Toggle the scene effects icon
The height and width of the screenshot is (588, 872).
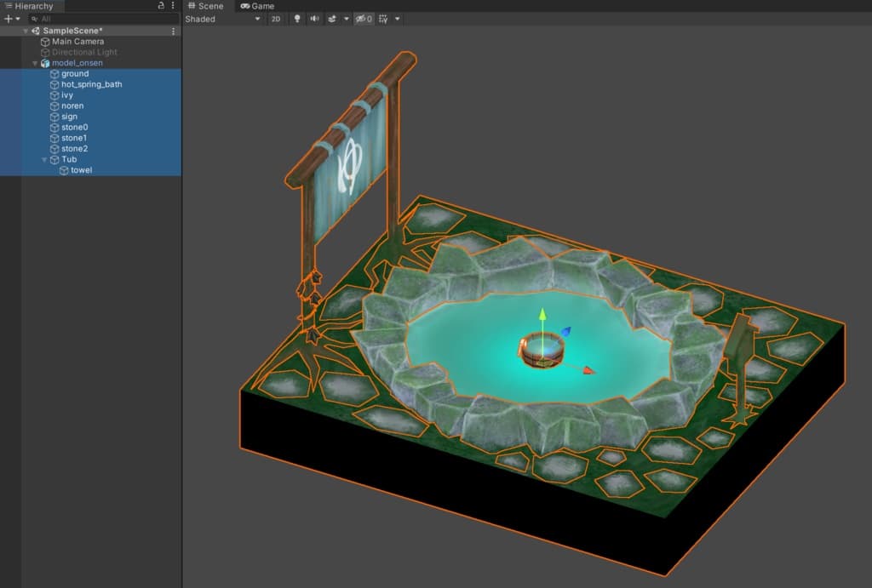[x=332, y=19]
